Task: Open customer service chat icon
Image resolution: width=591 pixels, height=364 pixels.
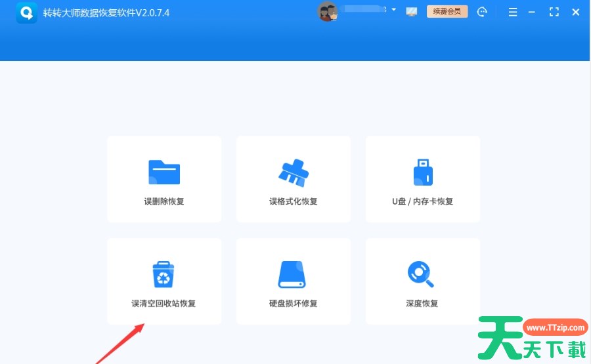Action: coord(483,12)
